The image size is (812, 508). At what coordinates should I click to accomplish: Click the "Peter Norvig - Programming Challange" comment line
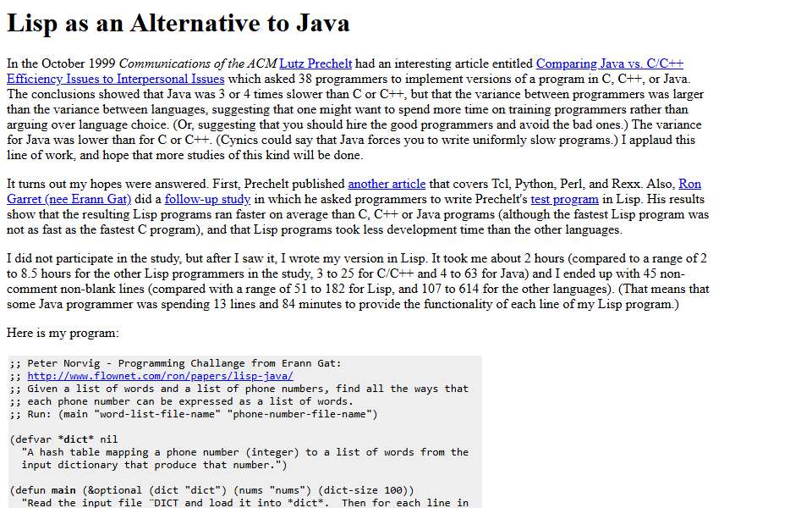176,363
